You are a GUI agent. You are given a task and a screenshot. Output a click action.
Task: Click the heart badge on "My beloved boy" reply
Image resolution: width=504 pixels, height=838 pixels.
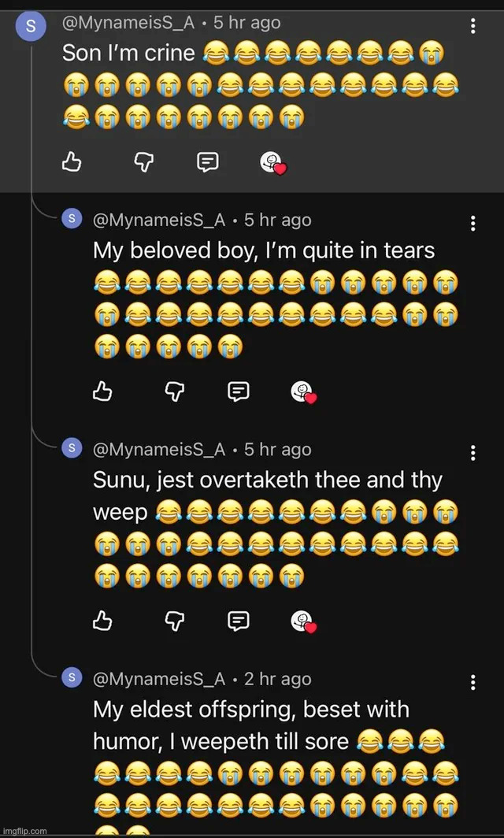(303, 391)
